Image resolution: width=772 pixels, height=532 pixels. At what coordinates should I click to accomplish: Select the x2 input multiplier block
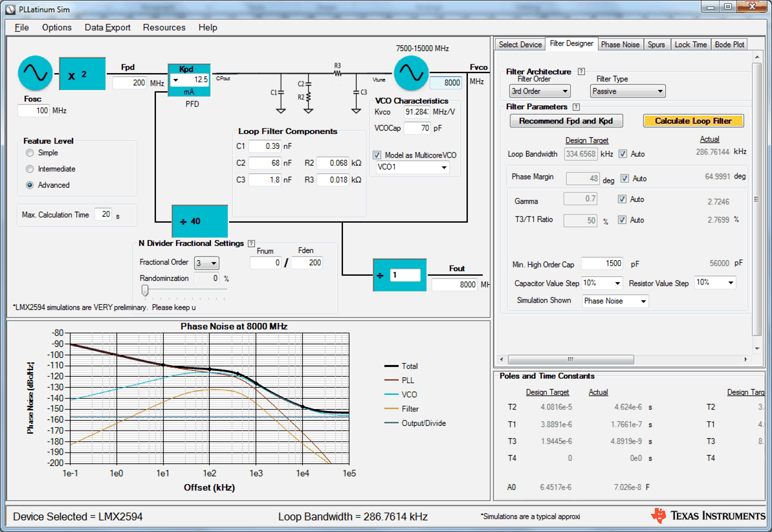pos(82,74)
